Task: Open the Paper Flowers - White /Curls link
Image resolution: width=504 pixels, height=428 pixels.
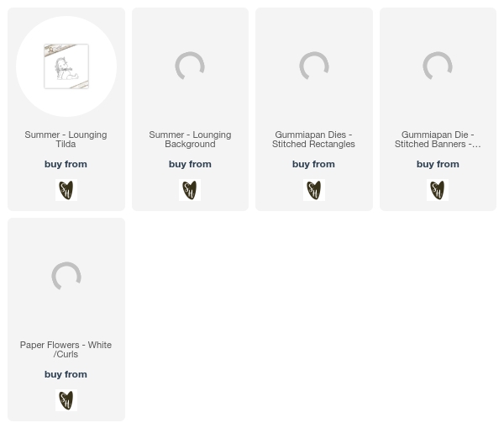Action: [x=66, y=350]
